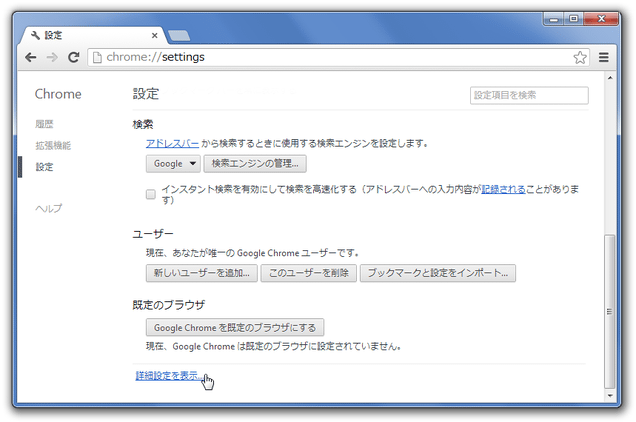
Task: Go back with the back arrow
Action: pos(31,57)
